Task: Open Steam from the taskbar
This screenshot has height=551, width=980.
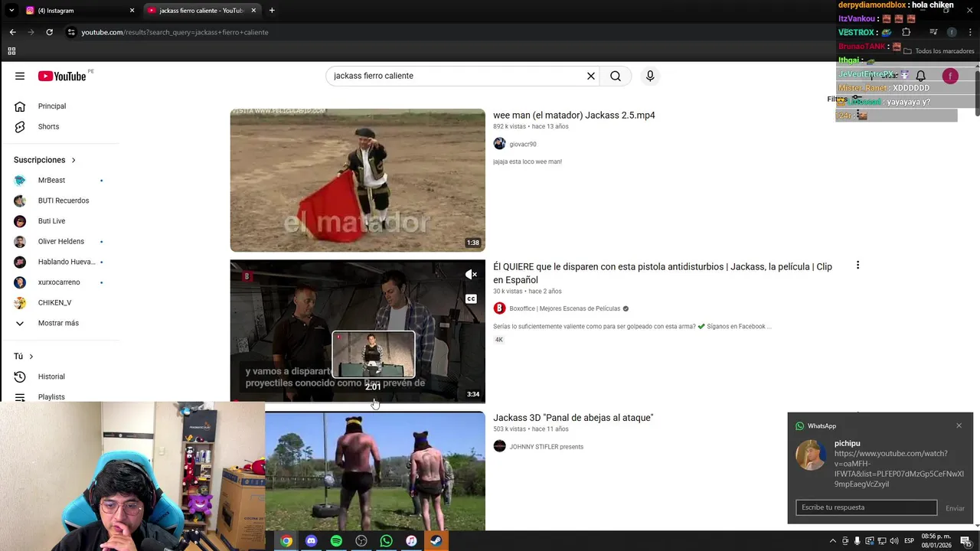Action: [x=436, y=541]
